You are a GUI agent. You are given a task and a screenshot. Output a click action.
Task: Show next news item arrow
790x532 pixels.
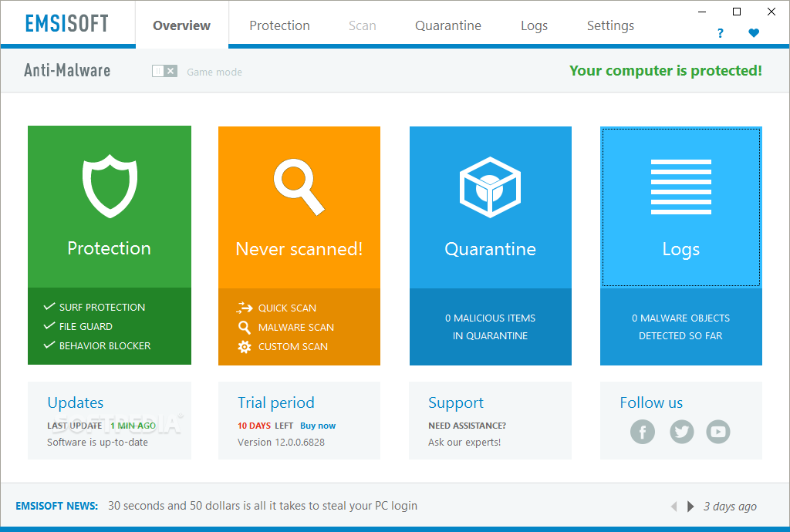(x=690, y=507)
